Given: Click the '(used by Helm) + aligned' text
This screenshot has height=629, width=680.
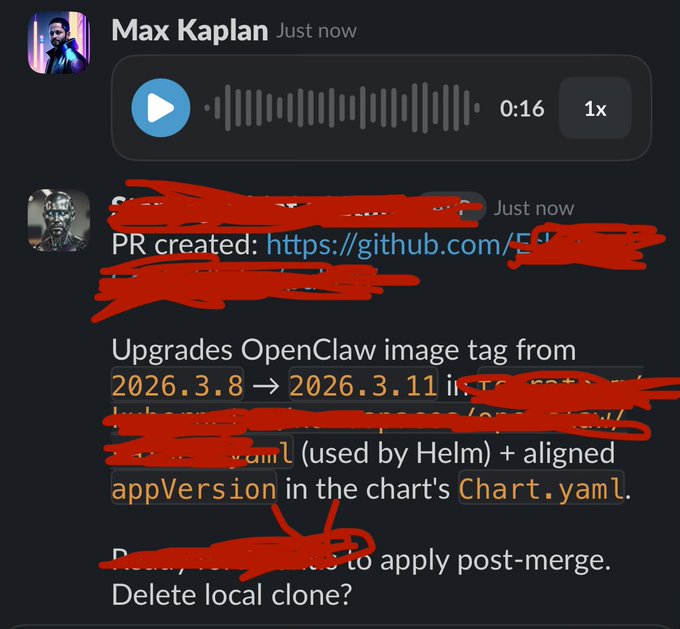Looking at the screenshot, I should coord(458,454).
